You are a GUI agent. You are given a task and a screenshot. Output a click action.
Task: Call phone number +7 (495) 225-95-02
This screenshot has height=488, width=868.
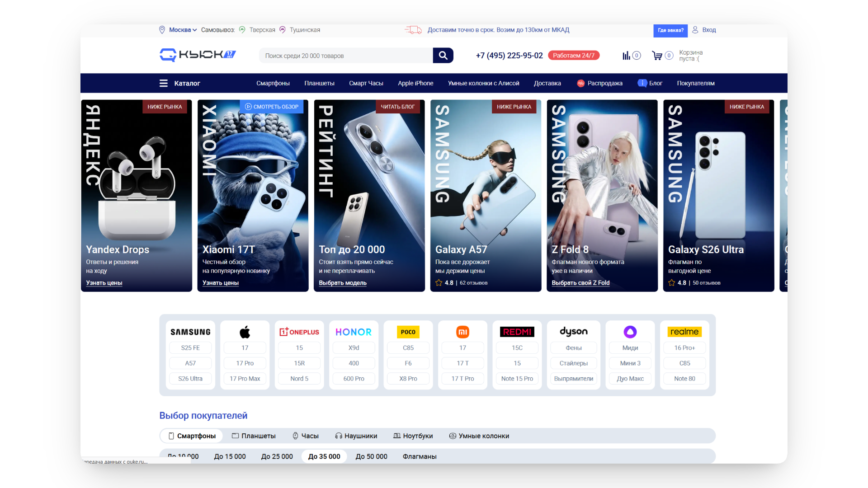pos(509,56)
